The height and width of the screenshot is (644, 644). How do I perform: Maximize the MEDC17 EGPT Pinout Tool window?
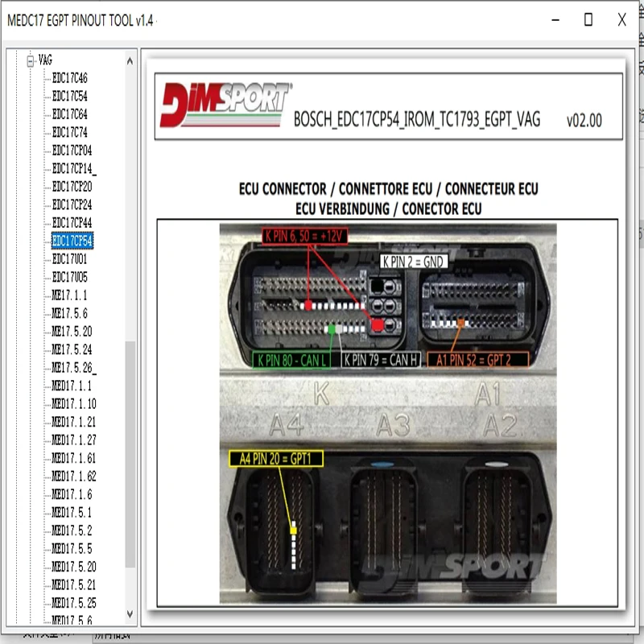(588, 19)
